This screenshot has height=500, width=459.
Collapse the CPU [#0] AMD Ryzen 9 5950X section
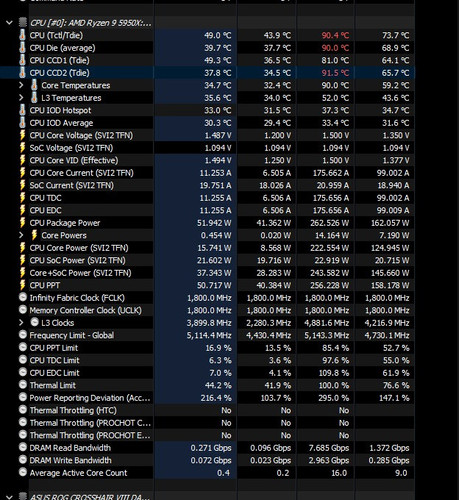(x=9, y=23)
